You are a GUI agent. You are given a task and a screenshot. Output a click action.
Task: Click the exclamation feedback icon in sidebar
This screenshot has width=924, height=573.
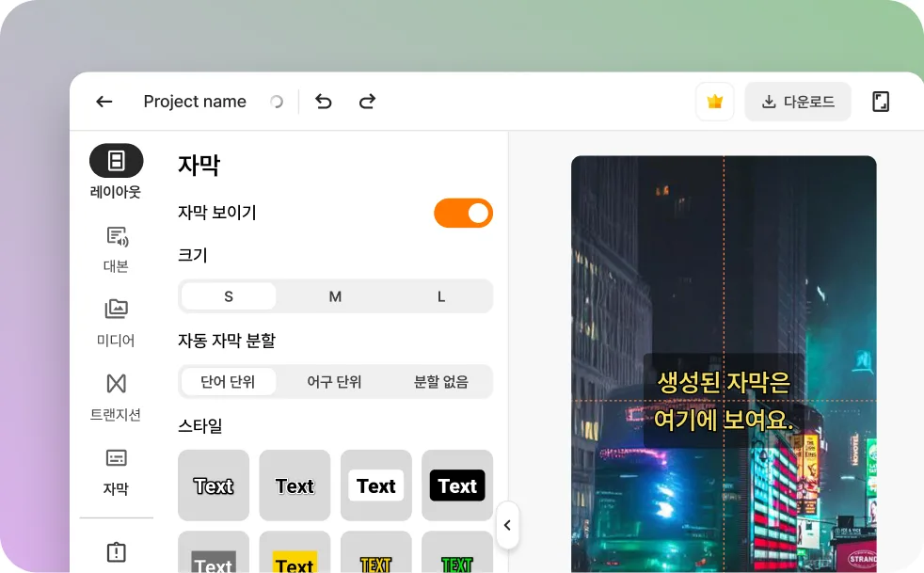pos(116,551)
